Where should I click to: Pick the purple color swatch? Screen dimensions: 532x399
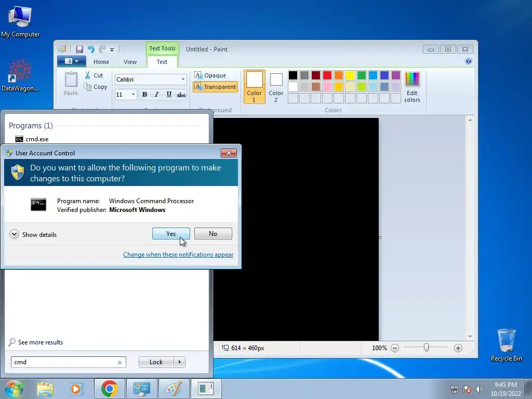(395, 75)
